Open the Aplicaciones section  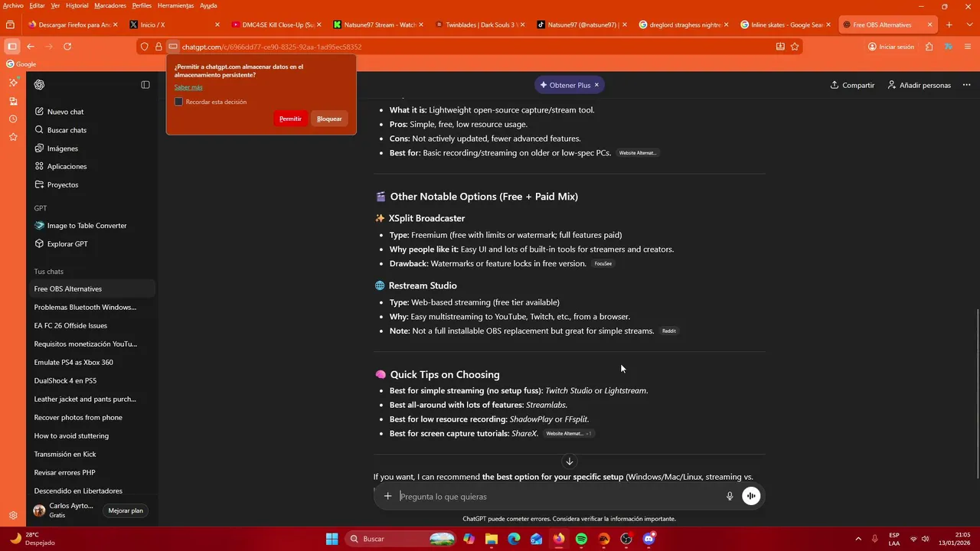tap(67, 166)
